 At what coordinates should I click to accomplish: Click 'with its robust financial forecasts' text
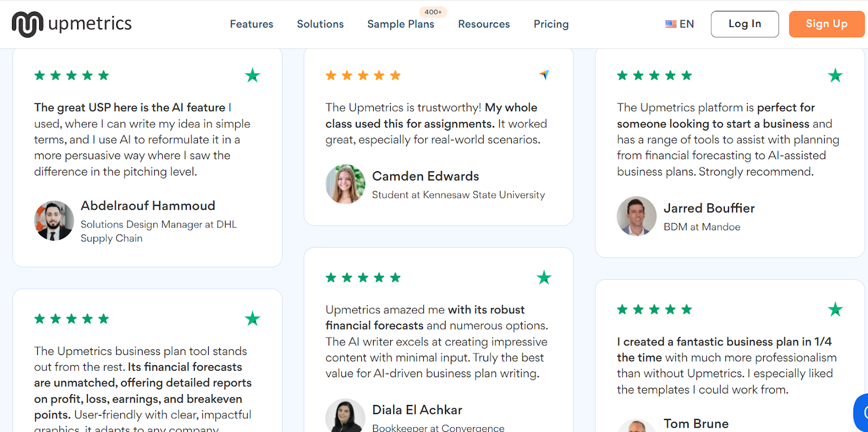click(x=425, y=318)
